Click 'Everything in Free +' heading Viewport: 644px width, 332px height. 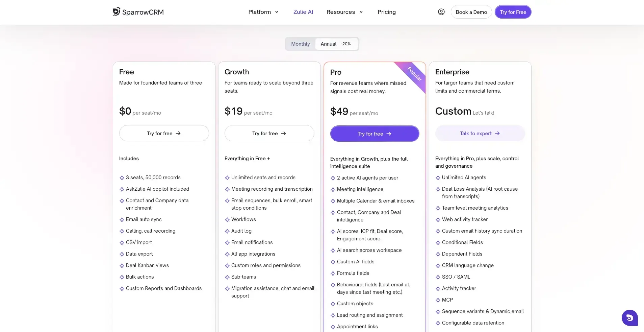(x=247, y=159)
